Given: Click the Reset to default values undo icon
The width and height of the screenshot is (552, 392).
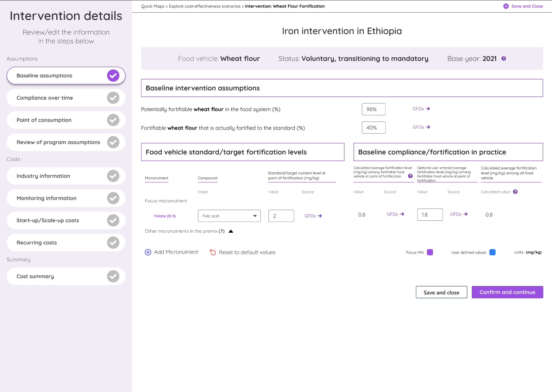Looking at the screenshot, I should (x=213, y=252).
